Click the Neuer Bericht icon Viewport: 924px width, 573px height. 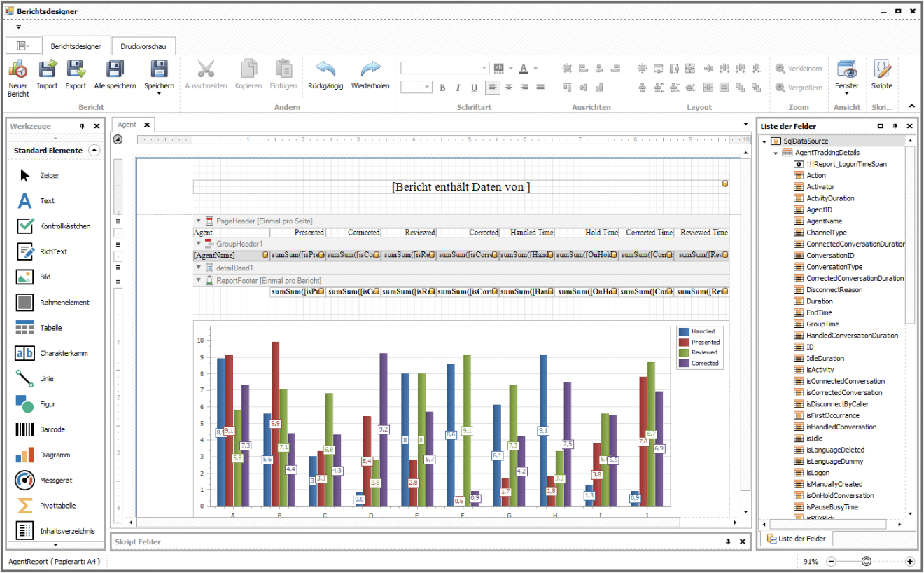pos(18,69)
